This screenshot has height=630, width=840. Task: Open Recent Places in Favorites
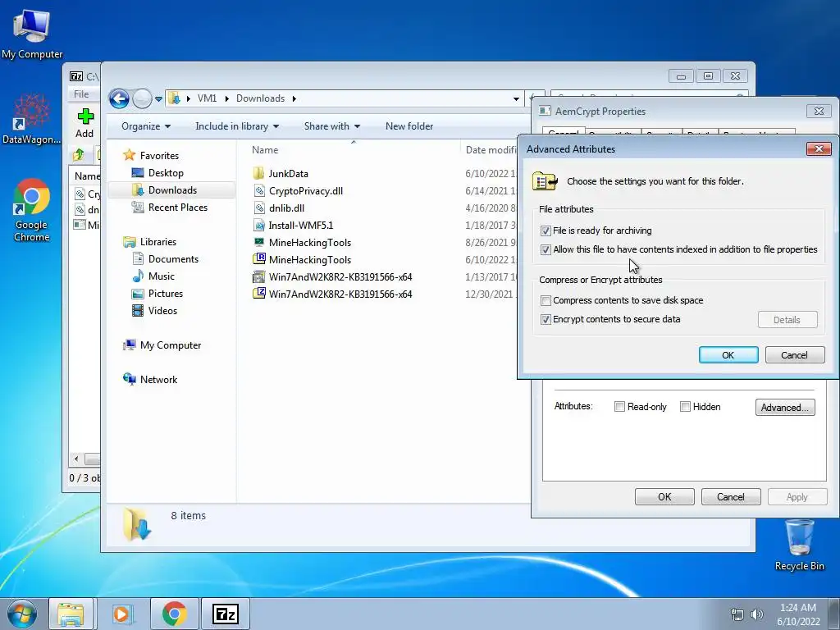(x=177, y=208)
